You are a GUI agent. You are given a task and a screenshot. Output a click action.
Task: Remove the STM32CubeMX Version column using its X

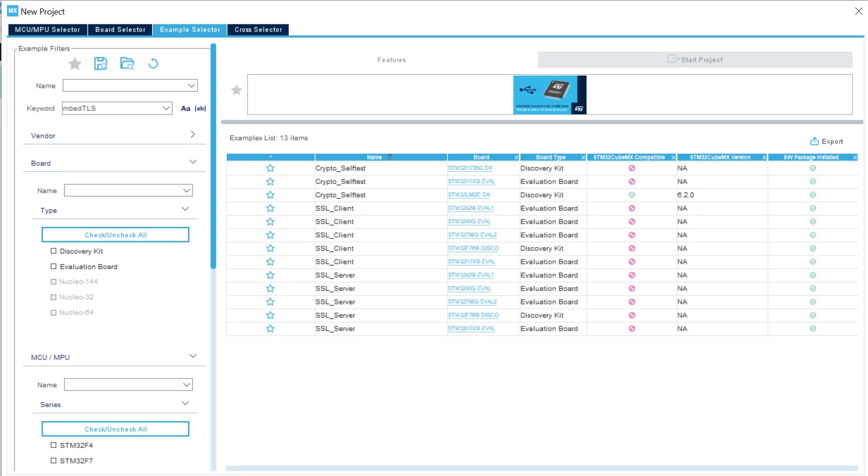point(764,158)
